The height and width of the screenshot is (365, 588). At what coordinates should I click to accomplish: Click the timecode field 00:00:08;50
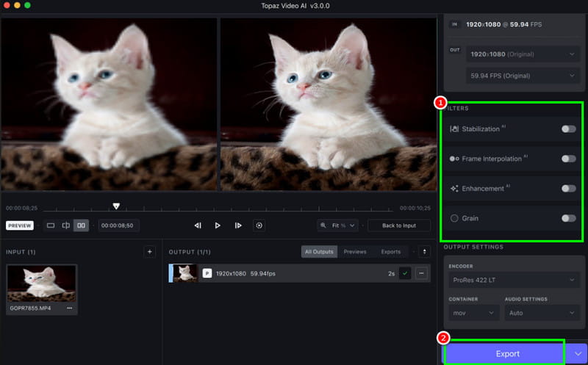(118, 225)
